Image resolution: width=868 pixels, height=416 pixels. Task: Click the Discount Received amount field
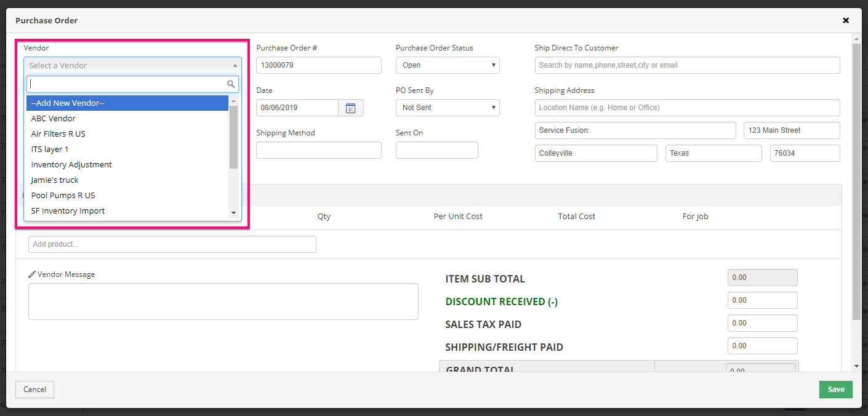(x=762, y=300)
